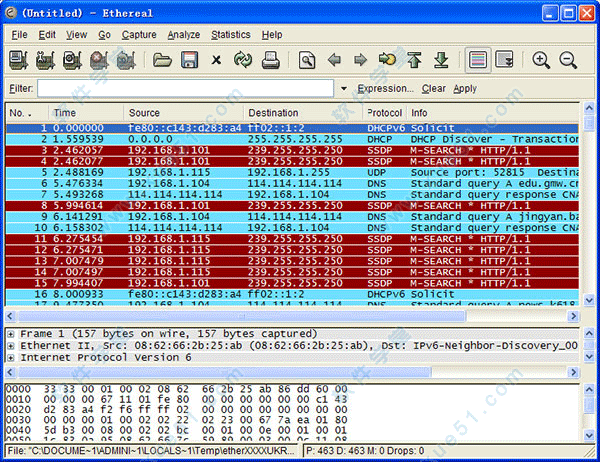Open the Go menu
Image resolution: width=600 pixels, height=462 pixels.
104,35
